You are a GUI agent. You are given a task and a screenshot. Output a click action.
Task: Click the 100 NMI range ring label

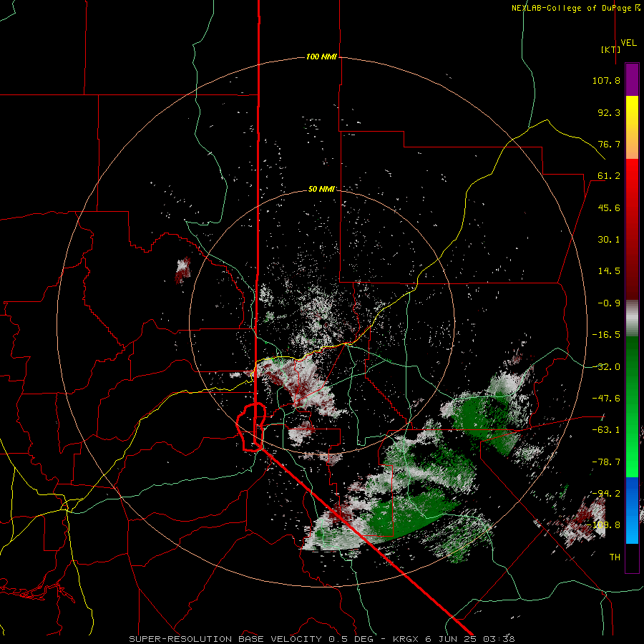tap(321, 57)
